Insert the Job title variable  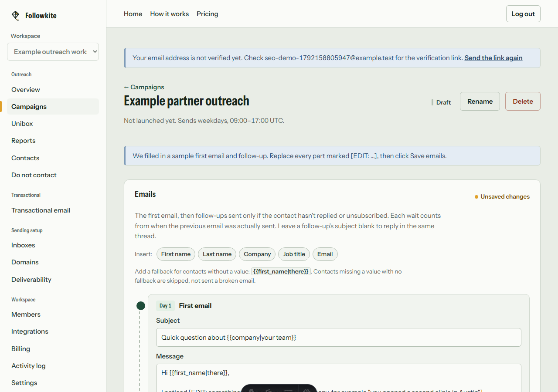(294, 254)
